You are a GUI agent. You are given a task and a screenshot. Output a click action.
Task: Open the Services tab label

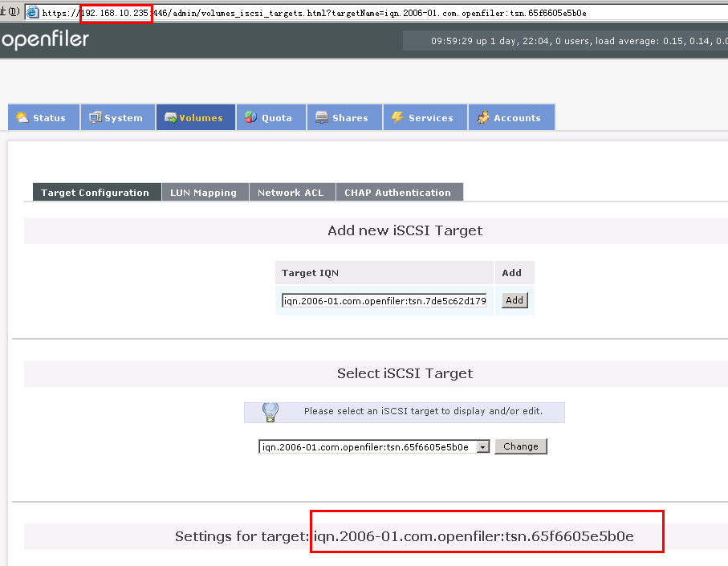tap(431, 118)
